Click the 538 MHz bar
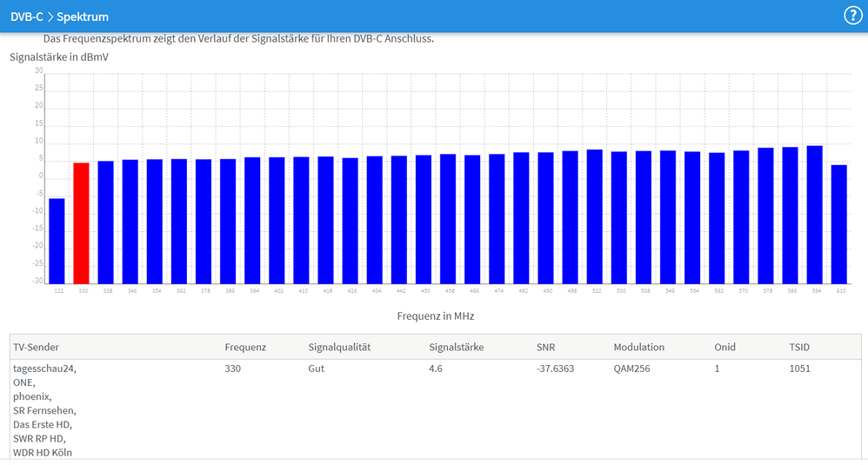The width and height of the screenshot is (868, 465). pos(644,217)
